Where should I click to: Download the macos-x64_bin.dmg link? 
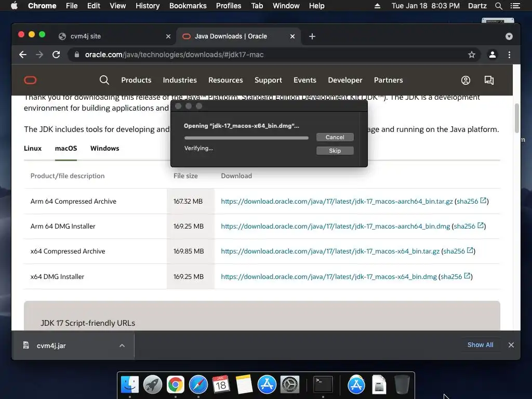[x=329, y=277]
